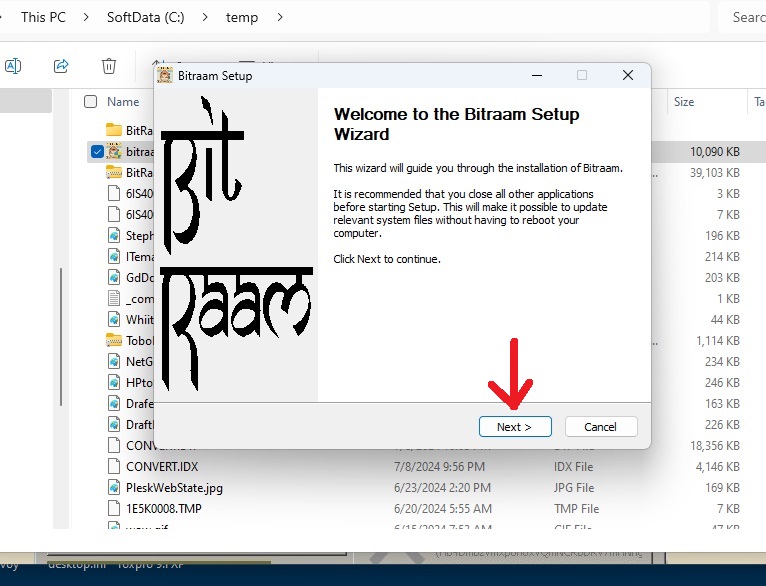This screenshot has width=766, height=586.
Task: Click the zipped BitRa archive icon
Action: 114,172
